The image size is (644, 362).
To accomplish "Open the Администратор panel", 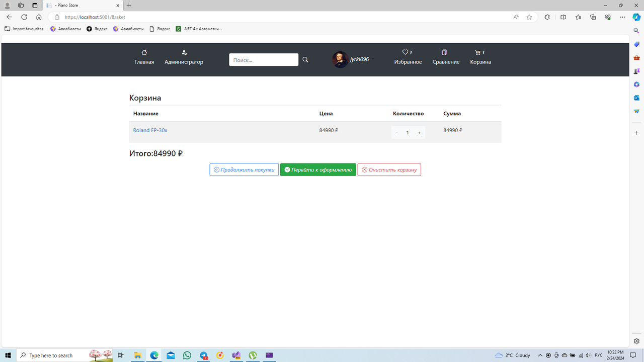I will pyautogui.click(x=184, y=57).
